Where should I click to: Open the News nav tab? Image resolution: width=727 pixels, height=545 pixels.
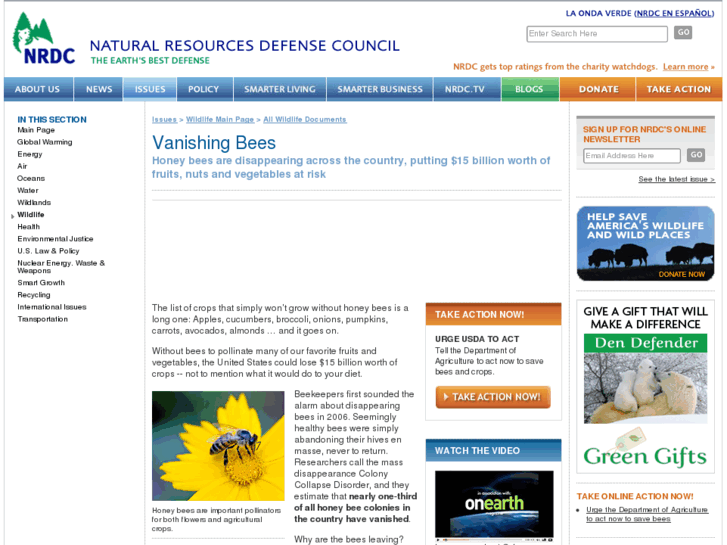click(x=99, y=89)
